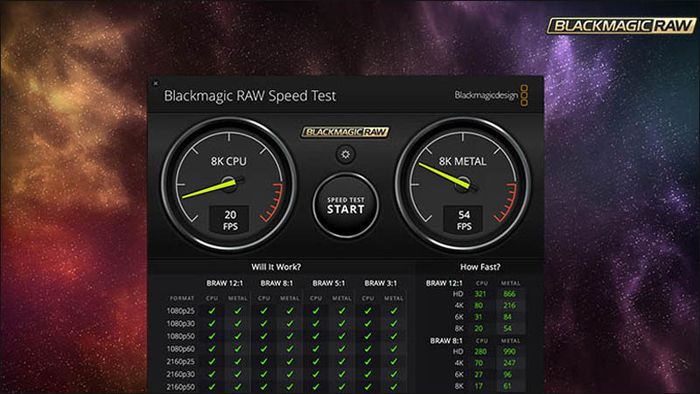
Task: Click the Blackmagic RAW badge between gauges
Action: pyautogui.click(x=345, y=132)
